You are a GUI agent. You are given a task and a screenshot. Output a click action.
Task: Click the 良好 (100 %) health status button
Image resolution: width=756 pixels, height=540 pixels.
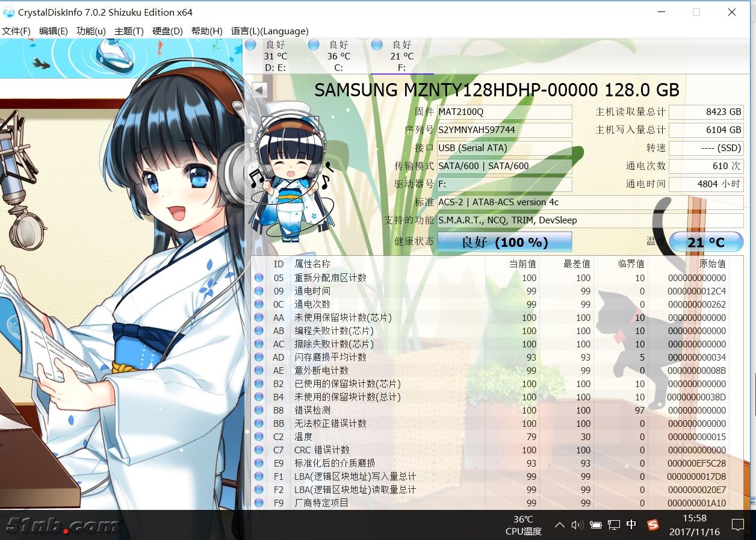(x=504, y=242)
